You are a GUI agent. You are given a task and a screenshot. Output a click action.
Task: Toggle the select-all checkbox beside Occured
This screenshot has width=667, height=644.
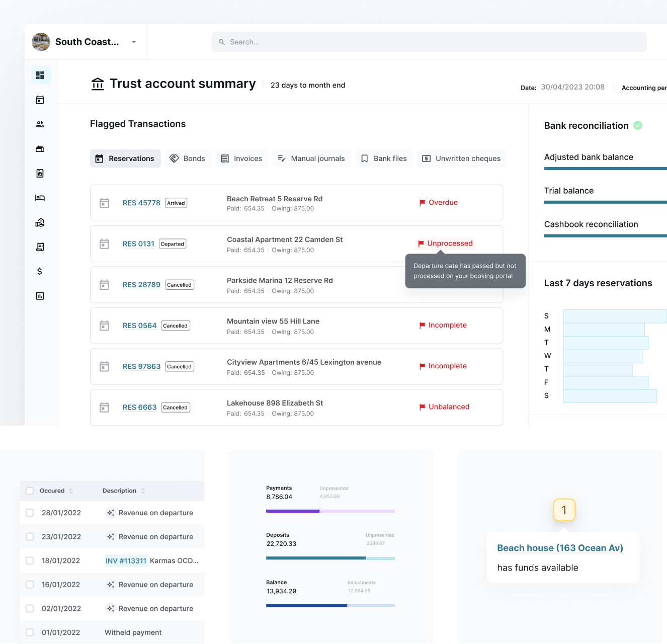pos(30,491)
